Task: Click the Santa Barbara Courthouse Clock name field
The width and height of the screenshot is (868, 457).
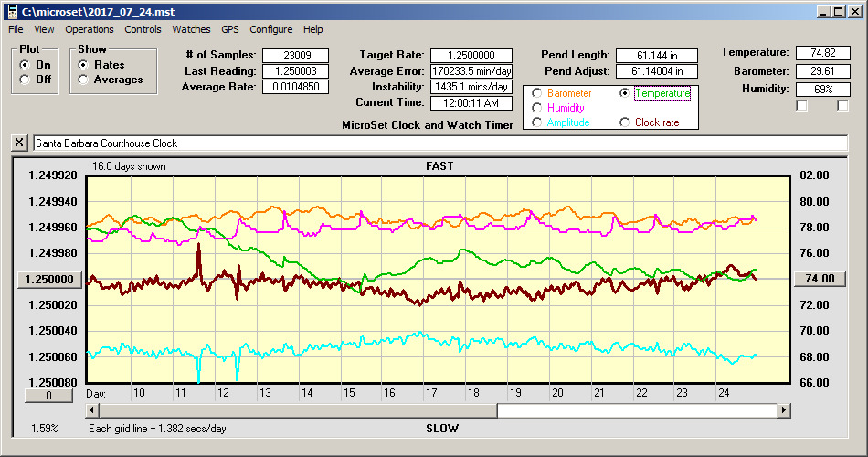Action: tap(440, 143)
